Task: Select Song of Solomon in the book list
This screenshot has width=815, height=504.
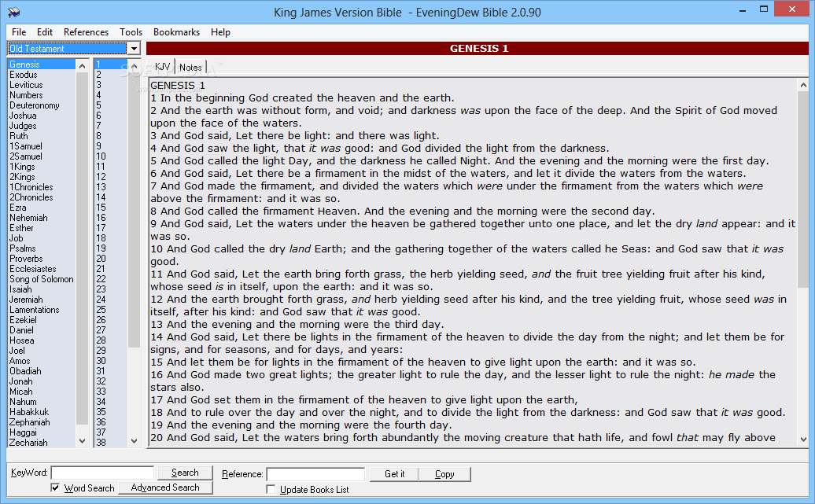Action: [x=42, y=279]
